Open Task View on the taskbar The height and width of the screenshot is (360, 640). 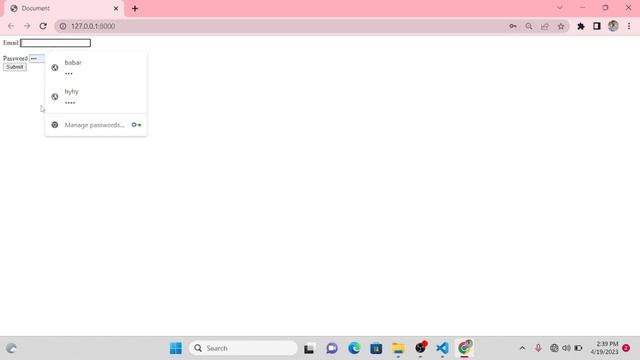tap(309, 348)
